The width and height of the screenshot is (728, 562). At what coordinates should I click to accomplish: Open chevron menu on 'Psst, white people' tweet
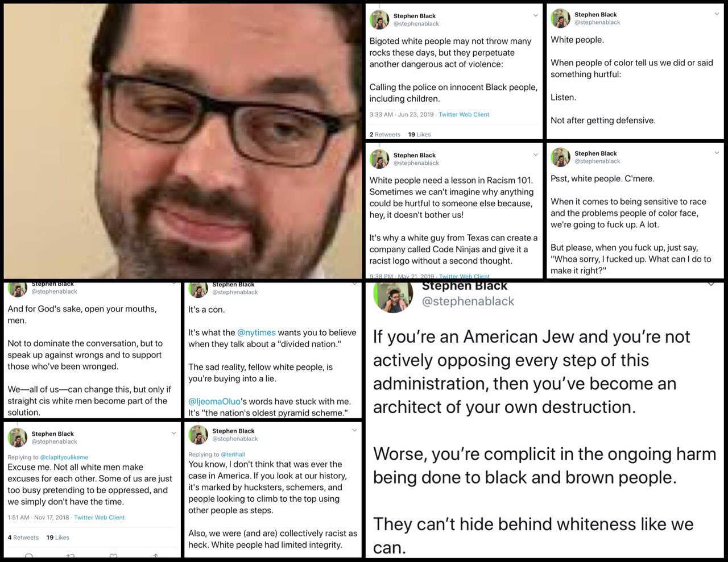coord(716,153)
